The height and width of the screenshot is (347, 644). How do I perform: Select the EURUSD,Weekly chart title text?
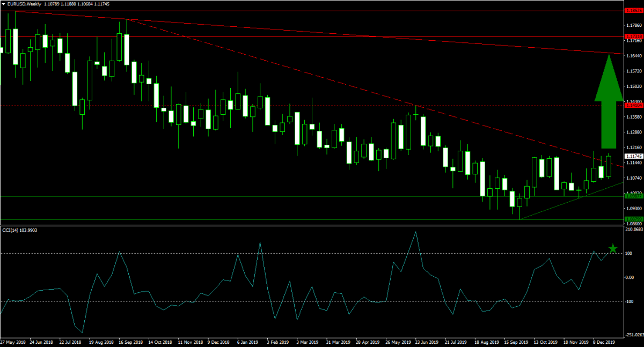tap(24, 4)
